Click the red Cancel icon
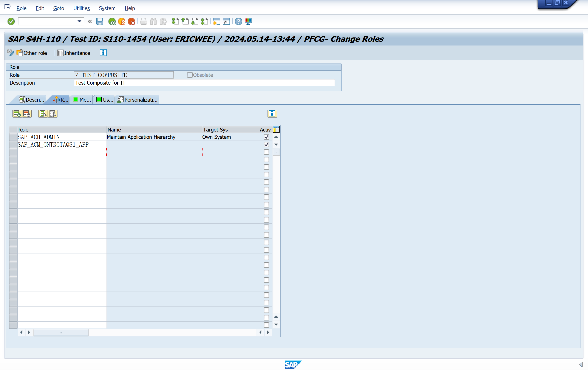Screen dimensions: 588x370 click(x=131, y=22)
